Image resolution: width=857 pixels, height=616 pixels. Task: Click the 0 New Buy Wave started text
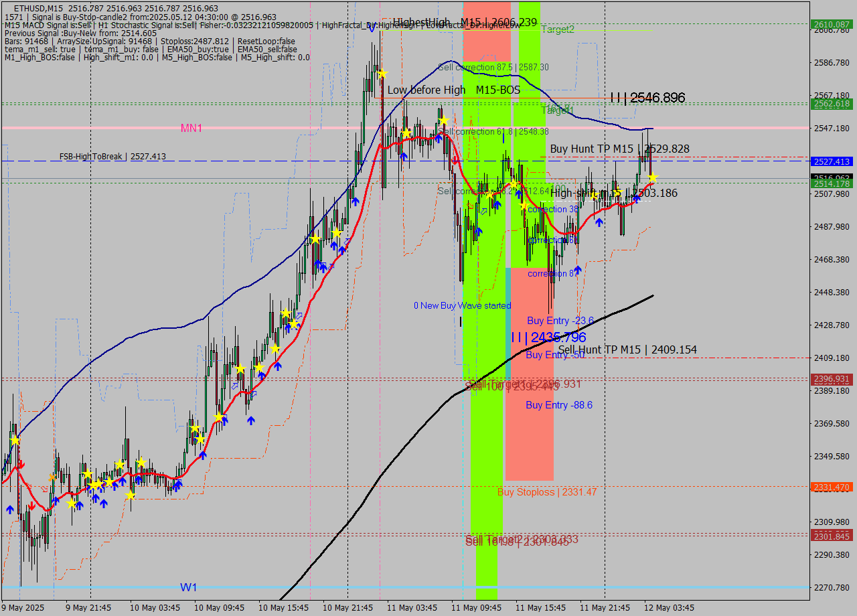463,305
